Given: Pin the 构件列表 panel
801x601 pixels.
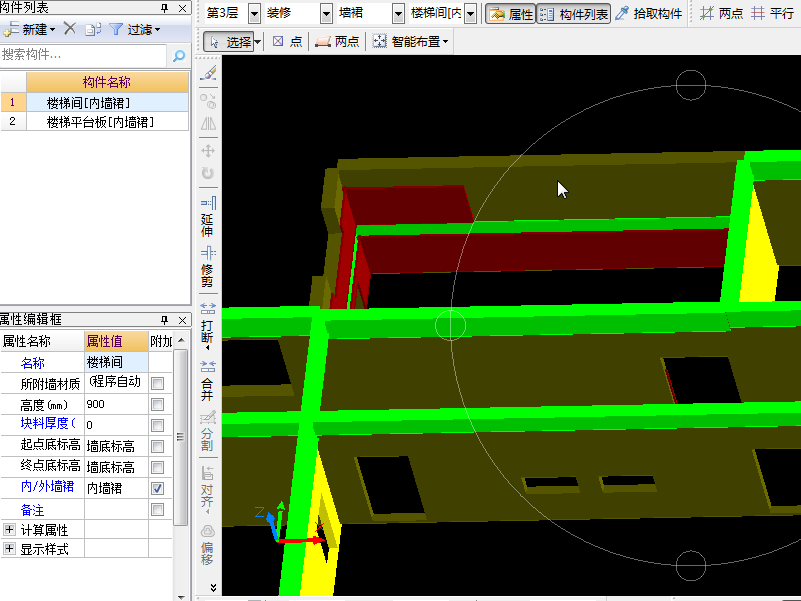Looking at the screenshot, I should coord(164,8).
